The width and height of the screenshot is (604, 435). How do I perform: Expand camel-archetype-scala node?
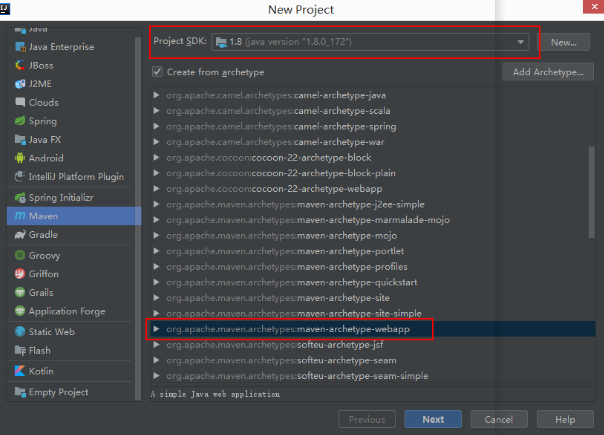point(156,111)
